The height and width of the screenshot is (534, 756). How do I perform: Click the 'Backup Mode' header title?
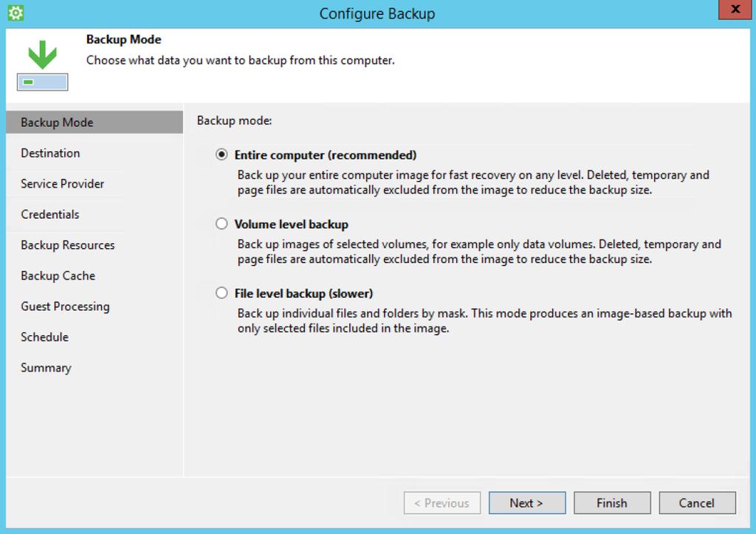[124, 40]
